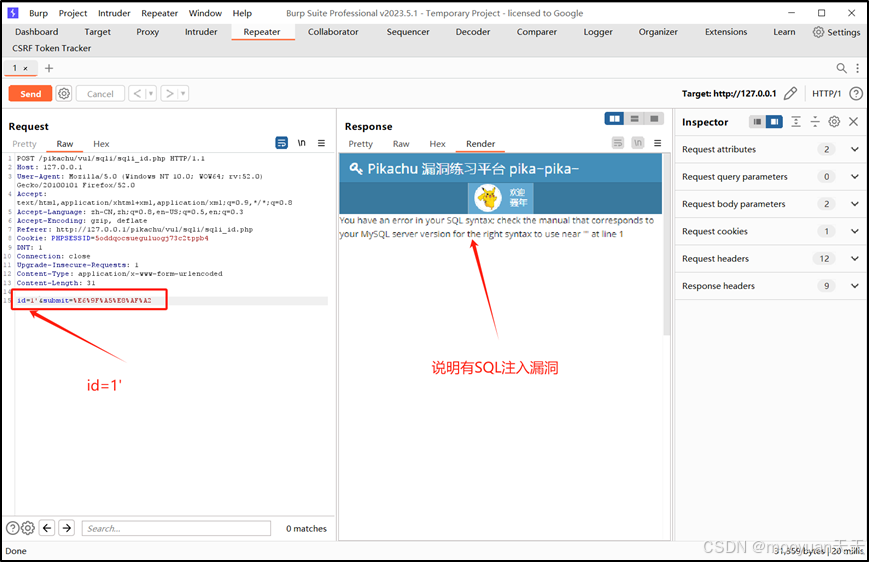Click the request Search input field
869x562 pixels.
click(x=176, y=528)
